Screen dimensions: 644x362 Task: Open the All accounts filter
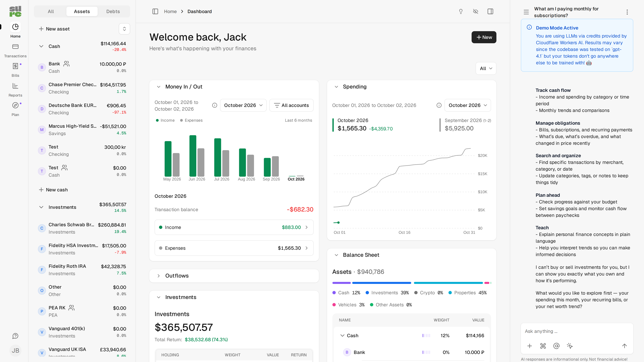[291, 105]
